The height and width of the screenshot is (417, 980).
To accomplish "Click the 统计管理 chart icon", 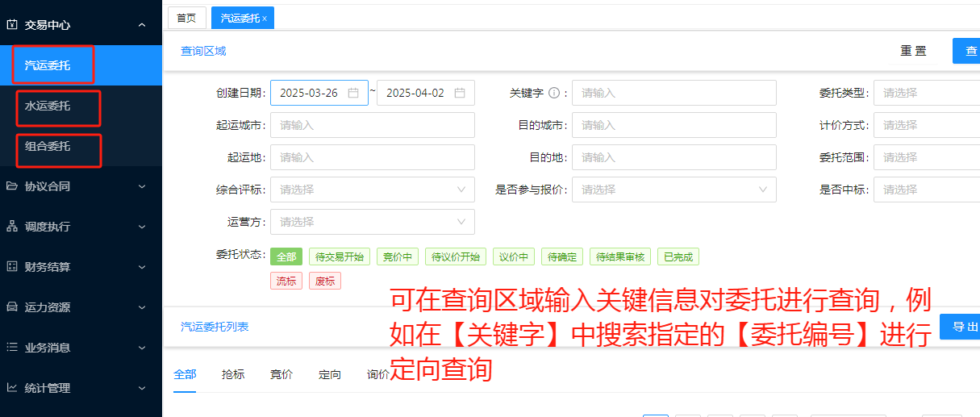I will click(x=12, y=388).
